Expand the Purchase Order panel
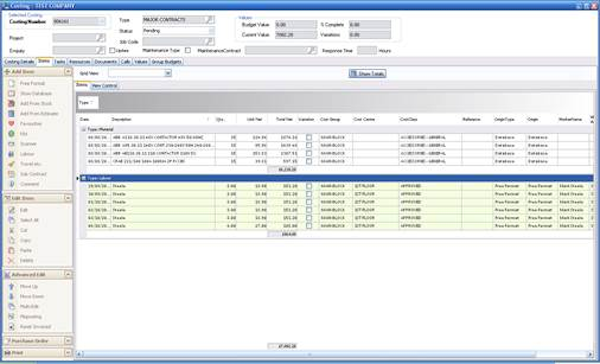The image size is (600, 364). click(x=68, y=341)
